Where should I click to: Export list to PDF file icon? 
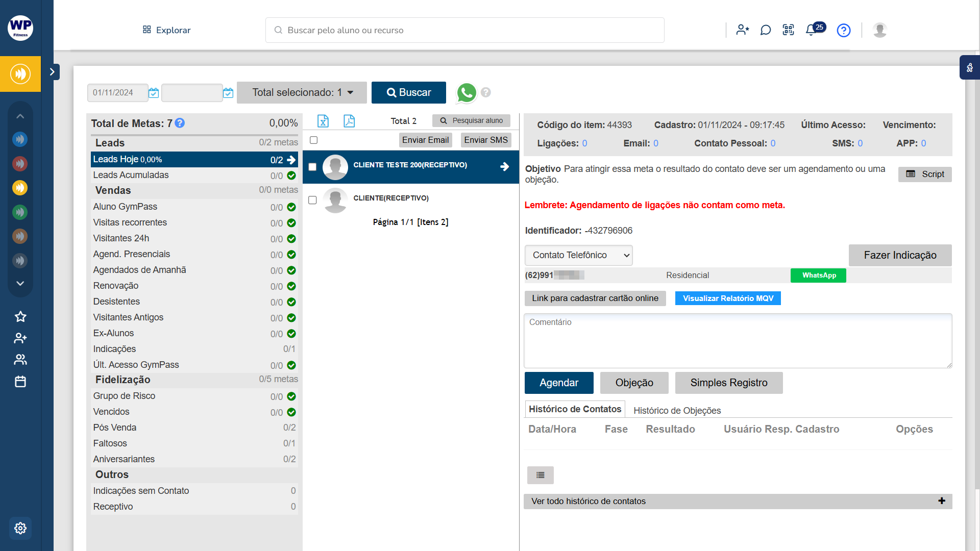coord(349,121)
